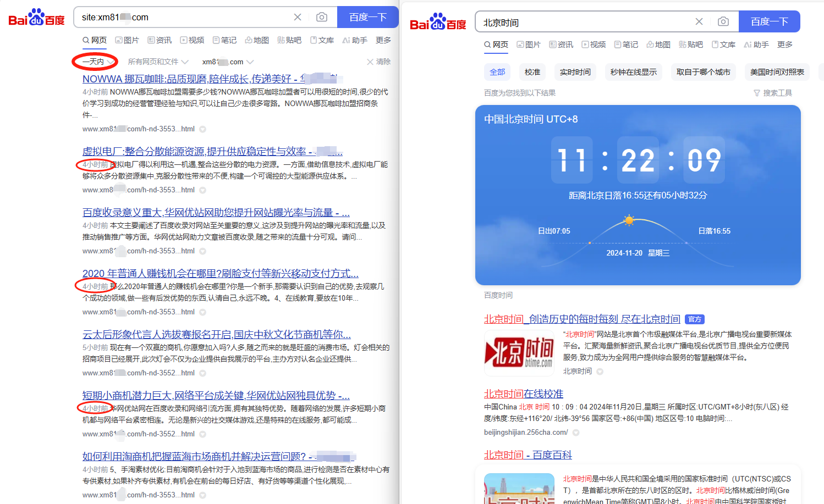Open 地图 tab in the site:xm81 window
Viewport: 824px width, 504px height.
click(x=257, y=40)
